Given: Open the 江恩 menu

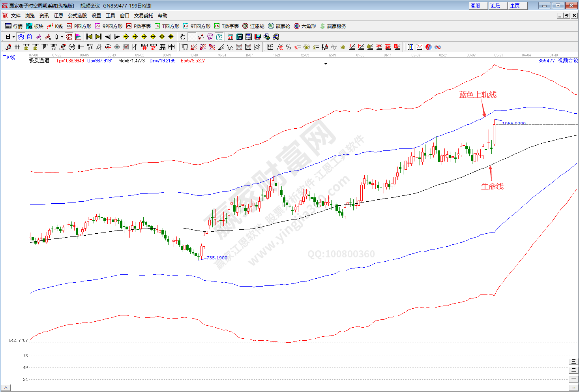Looking at the screenshot, I should tap(58, 16).
